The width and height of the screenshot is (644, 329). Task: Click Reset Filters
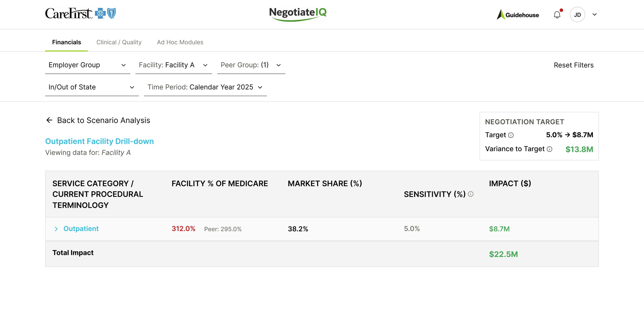[x=573, y=65]
